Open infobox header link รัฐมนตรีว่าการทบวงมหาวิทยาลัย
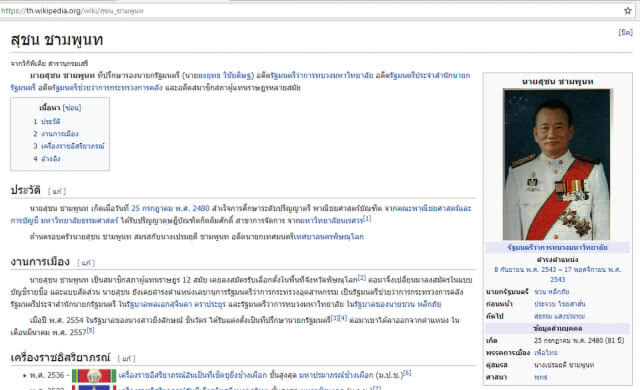Image resolution: width=640 pixels, height=390 pixels. coord(558,248)
